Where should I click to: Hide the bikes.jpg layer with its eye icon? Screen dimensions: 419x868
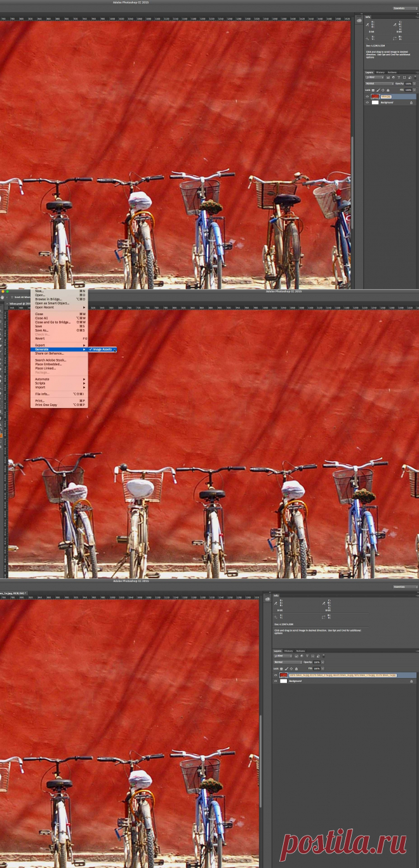[x=367, y=97]
